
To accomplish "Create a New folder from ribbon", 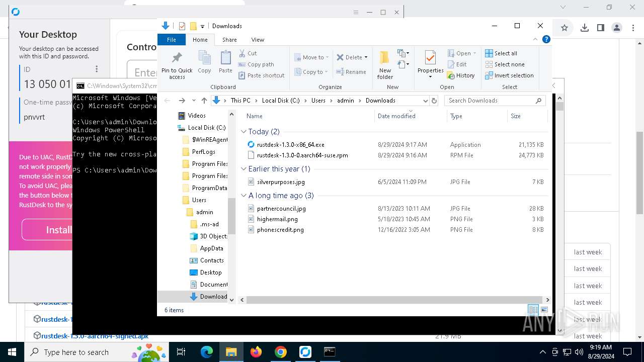I will 385,65.
